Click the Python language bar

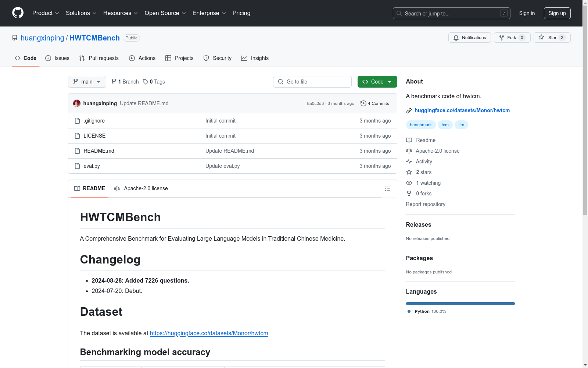coord(460,304)
